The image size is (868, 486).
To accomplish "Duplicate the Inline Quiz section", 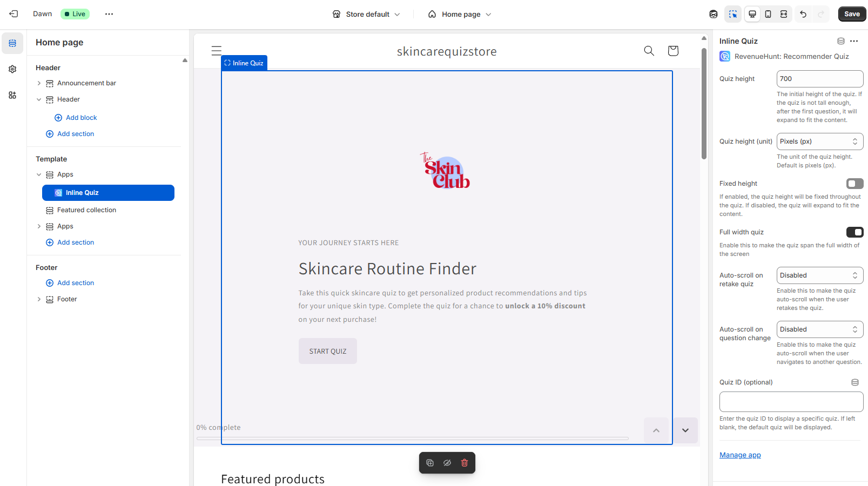I will [x=430, y=463].
